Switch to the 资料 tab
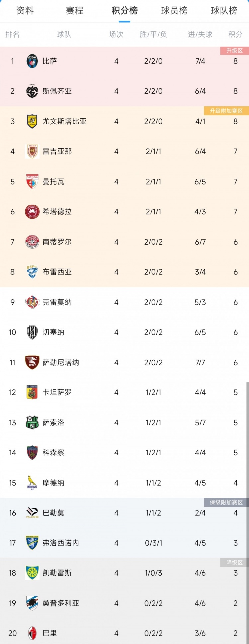 click(x=25, y=11)
